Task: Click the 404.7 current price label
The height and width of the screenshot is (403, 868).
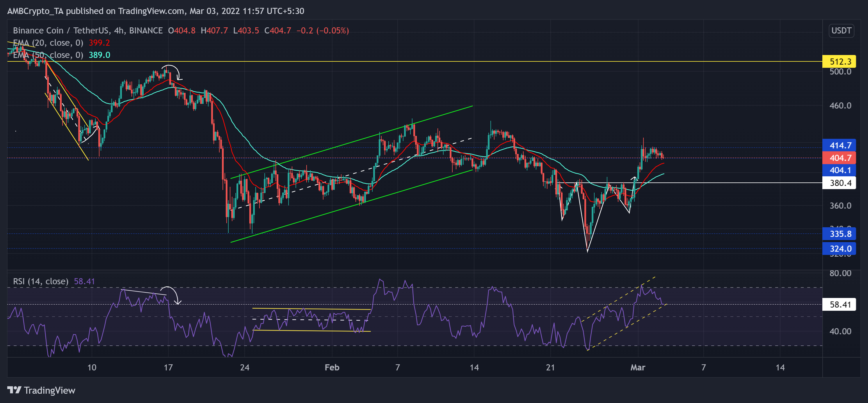Action: point(839,158)
